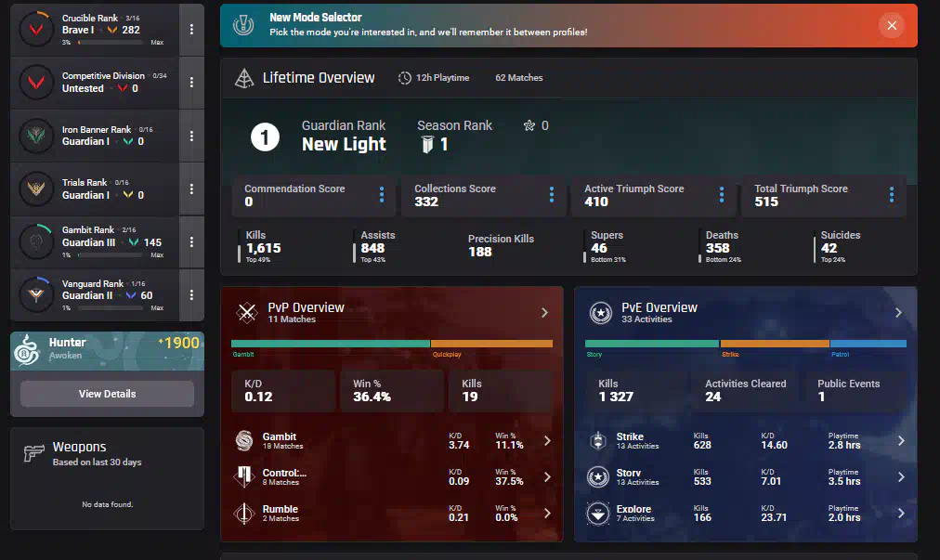Click the Gambit Rank emblem icon
This screenshot has width=940, height=560.
37,242
